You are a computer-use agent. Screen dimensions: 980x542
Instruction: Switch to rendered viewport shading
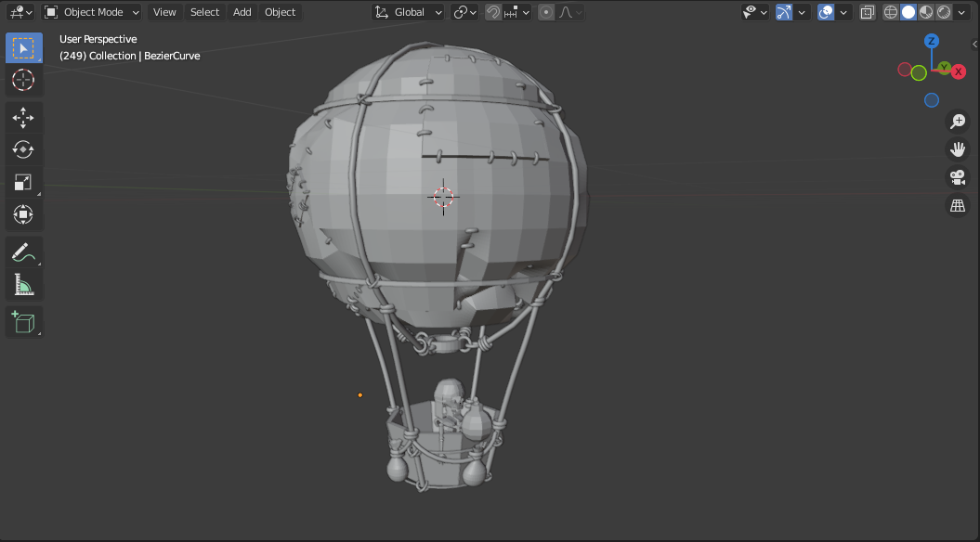(944, 12)
